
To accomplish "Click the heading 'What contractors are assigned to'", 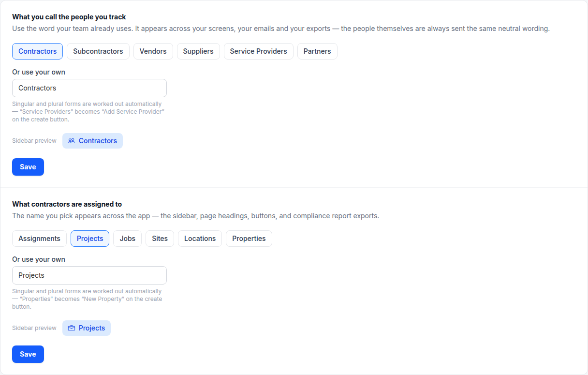I will (67, 204).
